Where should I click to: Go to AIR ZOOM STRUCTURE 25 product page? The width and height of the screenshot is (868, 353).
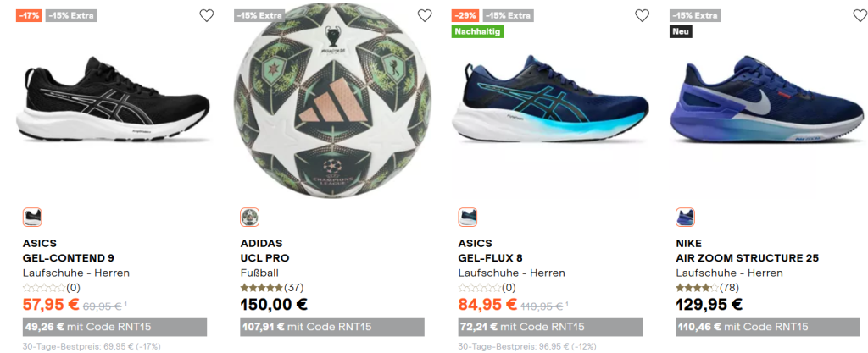747,258
